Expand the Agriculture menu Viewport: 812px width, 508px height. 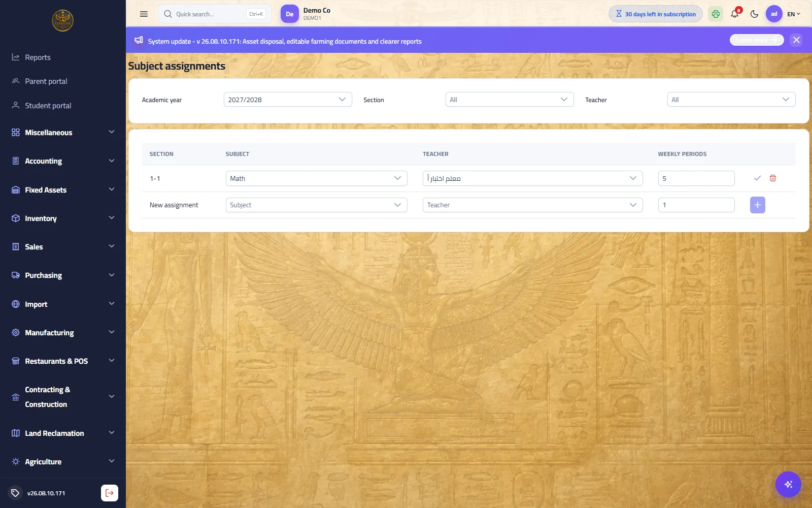pos(63,462)
